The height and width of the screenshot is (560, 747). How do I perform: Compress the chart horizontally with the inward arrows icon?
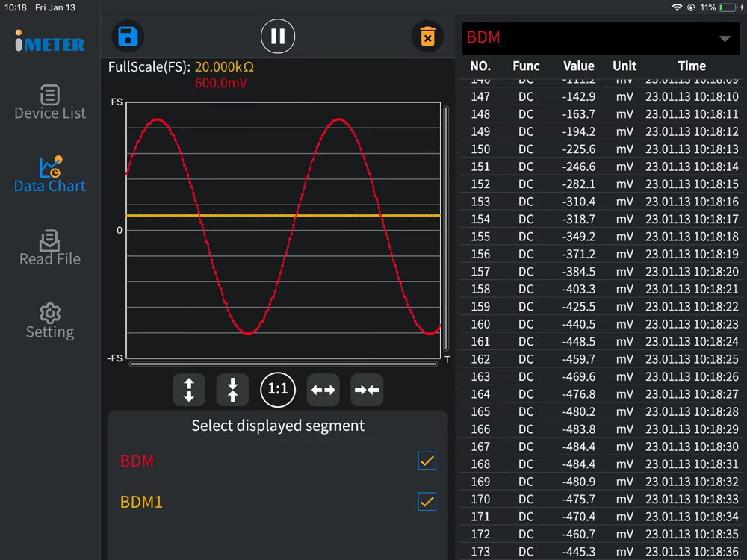coord(367,390)
